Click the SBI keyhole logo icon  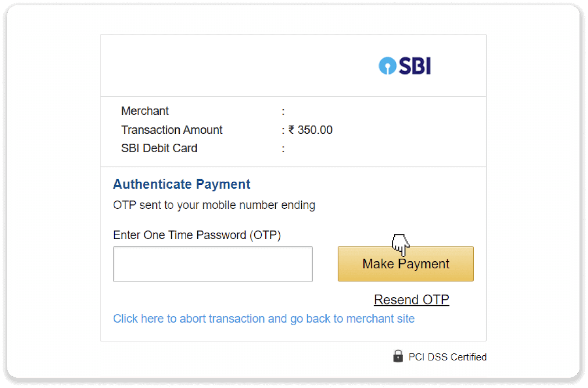tap(387, 66)
